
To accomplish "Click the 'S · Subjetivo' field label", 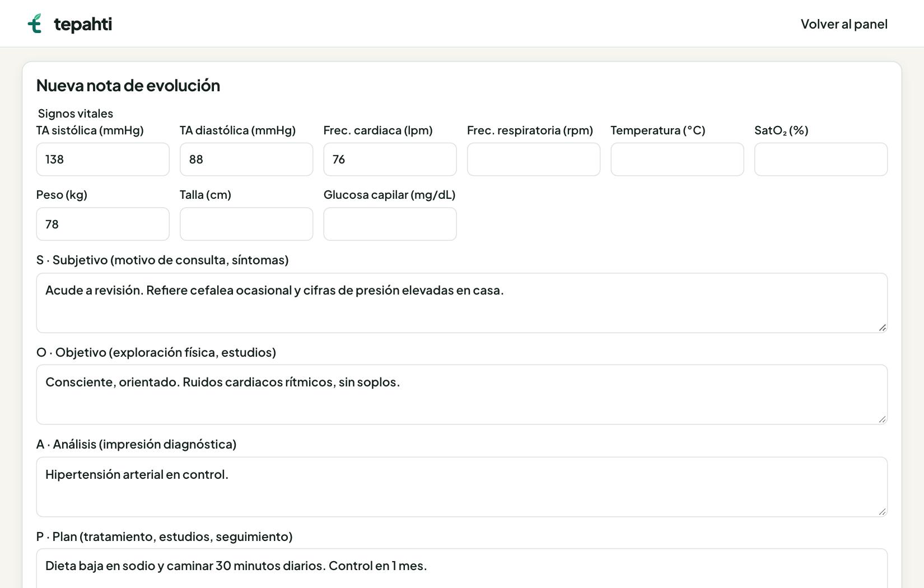I will click(162, 260).
